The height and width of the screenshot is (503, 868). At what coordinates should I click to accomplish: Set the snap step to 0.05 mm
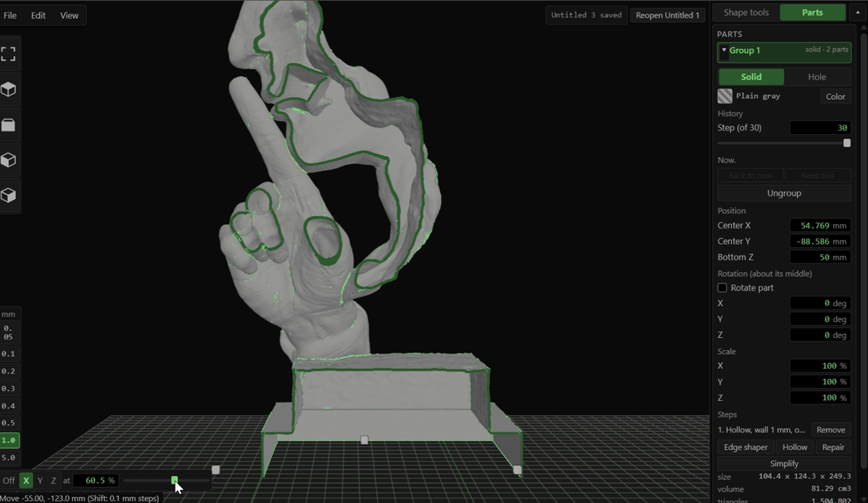[x=8, y=333]
